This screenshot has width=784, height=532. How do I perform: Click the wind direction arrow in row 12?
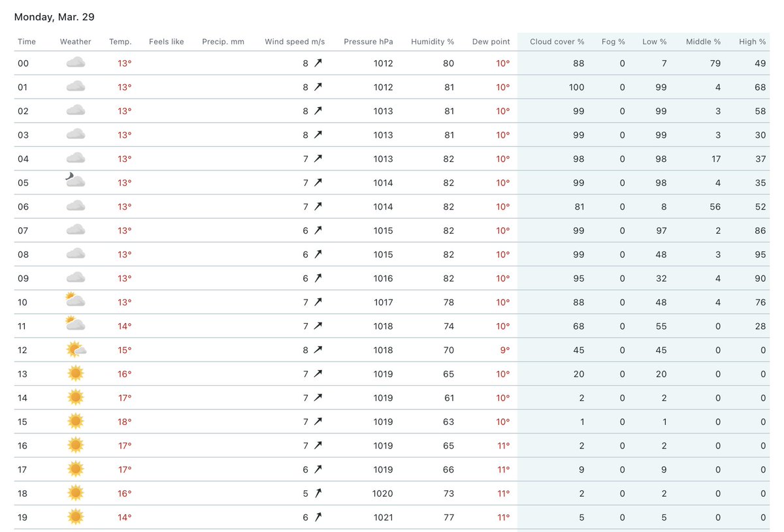point(318,350)
